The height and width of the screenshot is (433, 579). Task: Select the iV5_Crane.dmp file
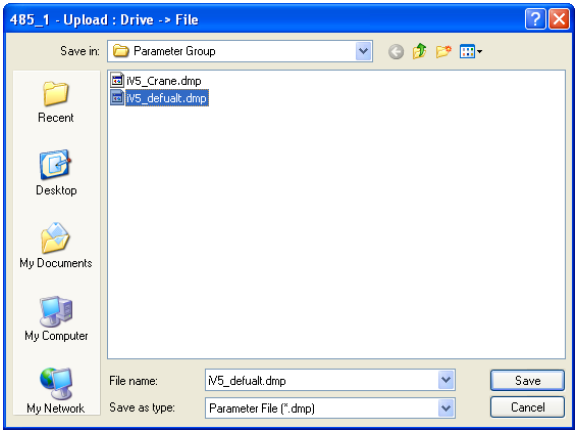pyautogui.click(x=156, y=80)
